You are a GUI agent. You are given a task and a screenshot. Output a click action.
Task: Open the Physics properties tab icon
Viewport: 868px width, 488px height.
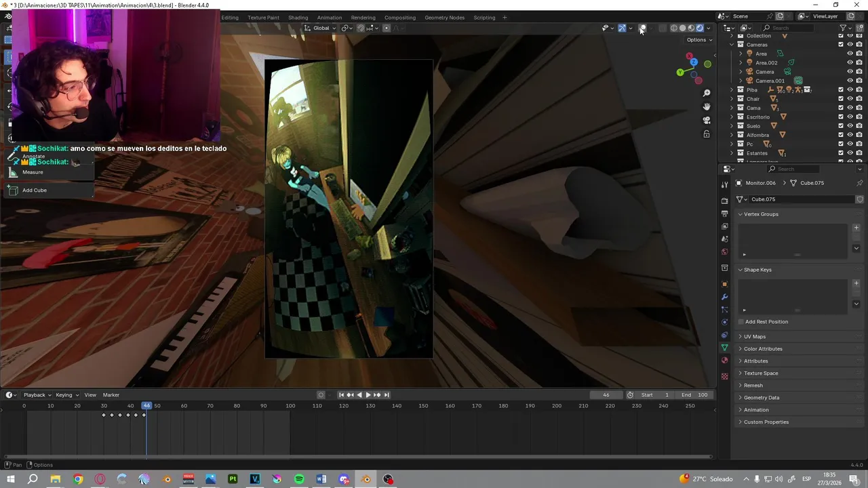point(724,322)
